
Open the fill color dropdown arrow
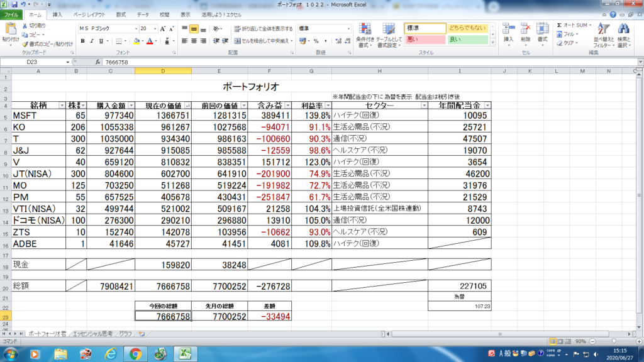143,41
